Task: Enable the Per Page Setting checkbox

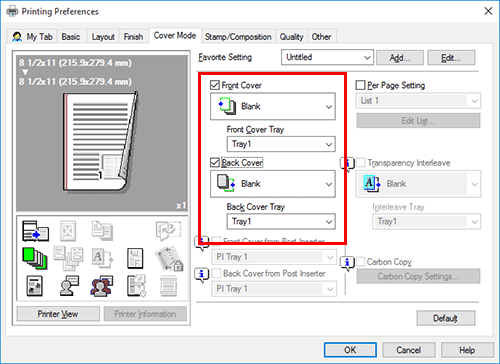Action: pos(360,85)
